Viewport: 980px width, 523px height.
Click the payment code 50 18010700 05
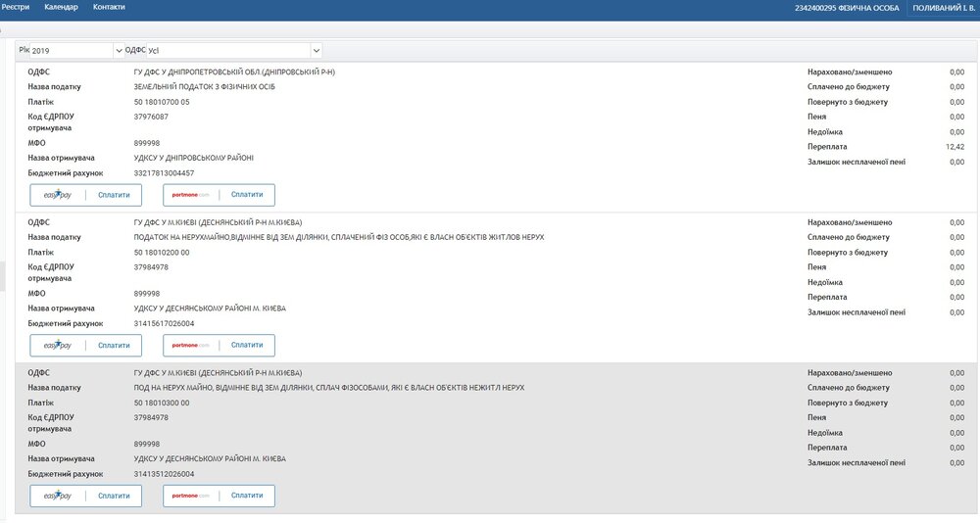pos(162,102)
